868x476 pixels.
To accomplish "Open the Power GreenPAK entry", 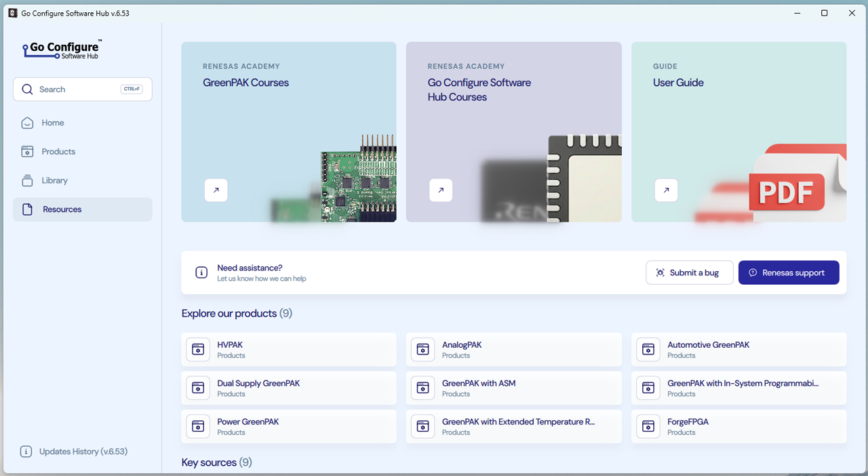I will point(289,427).
